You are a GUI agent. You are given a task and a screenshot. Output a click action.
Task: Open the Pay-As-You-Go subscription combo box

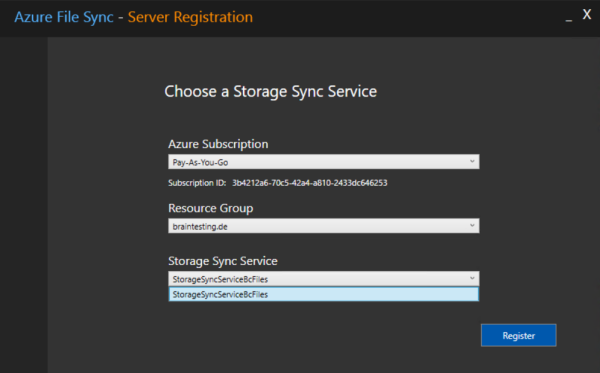[323, 162]
